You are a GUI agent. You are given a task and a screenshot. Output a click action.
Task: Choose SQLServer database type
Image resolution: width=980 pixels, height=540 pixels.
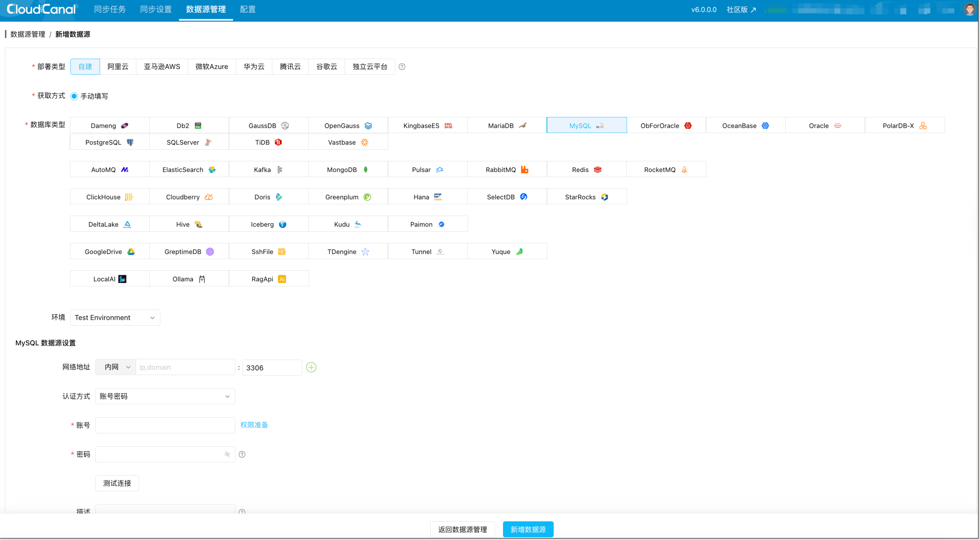[x=189, y=142]
